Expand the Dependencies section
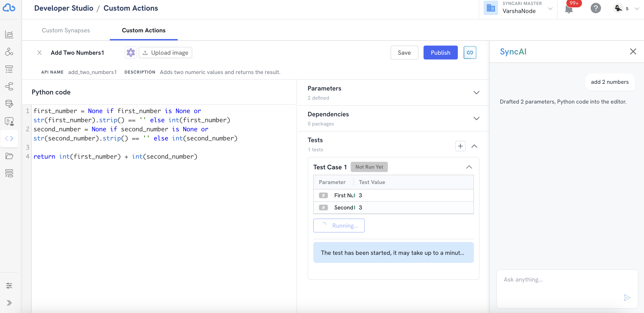Viewport: 644px width, 313px height. 476,118
